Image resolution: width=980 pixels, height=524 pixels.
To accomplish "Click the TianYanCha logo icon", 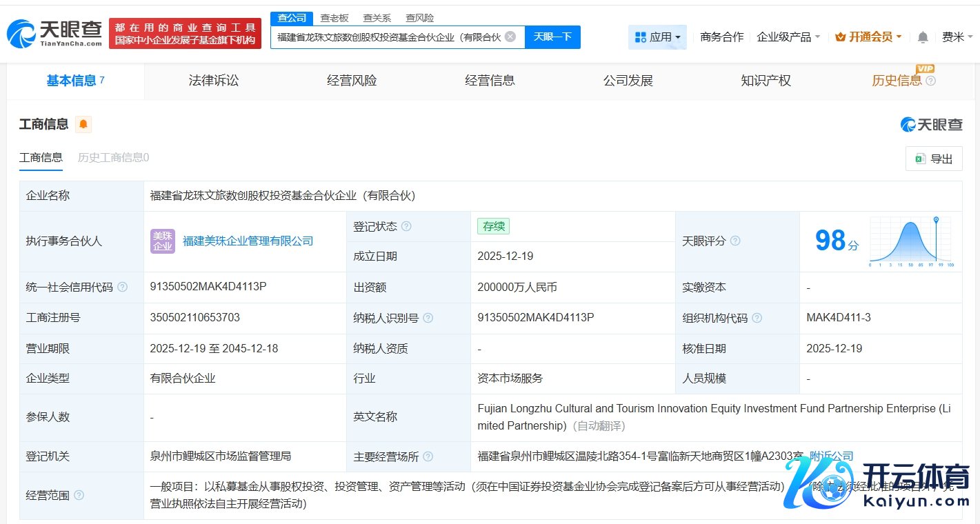I will tap(21, 32).
